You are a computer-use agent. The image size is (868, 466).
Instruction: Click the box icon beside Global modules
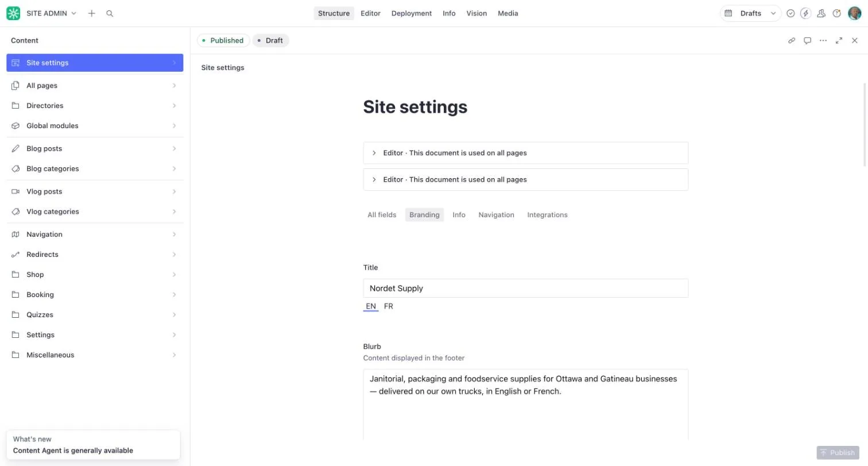15,125
